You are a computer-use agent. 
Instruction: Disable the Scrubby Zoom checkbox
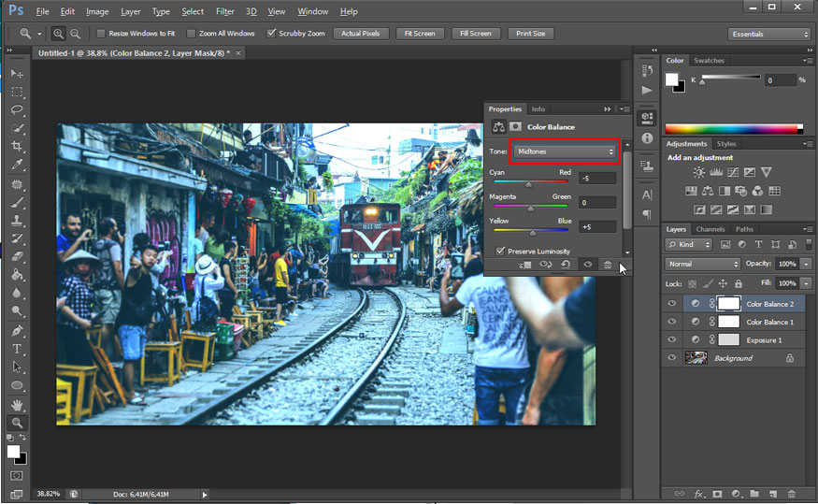[271, 34]
